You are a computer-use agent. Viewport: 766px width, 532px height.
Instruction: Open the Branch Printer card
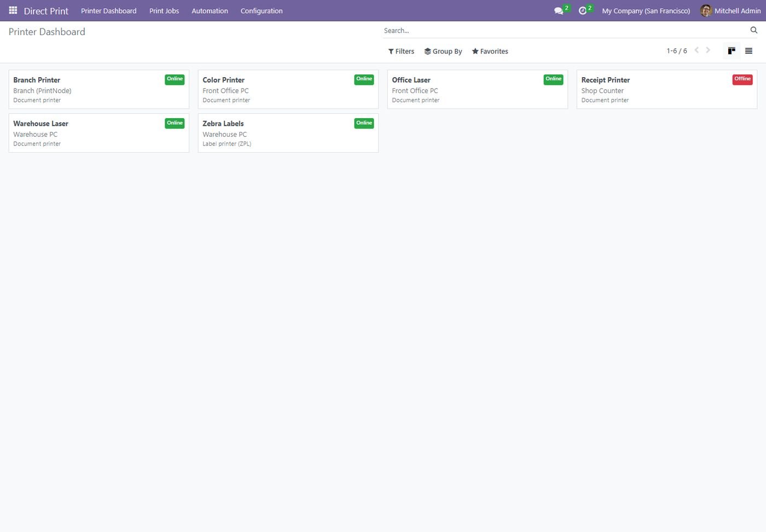99,89
